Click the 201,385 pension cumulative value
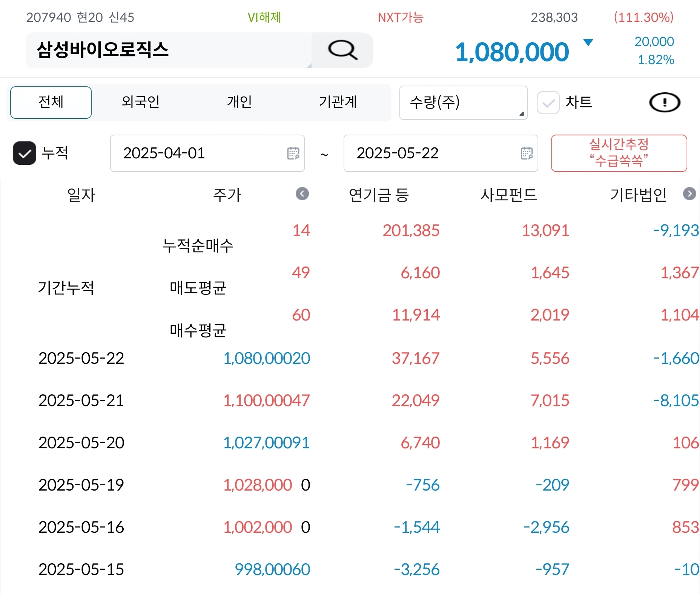 coord(411,230)
